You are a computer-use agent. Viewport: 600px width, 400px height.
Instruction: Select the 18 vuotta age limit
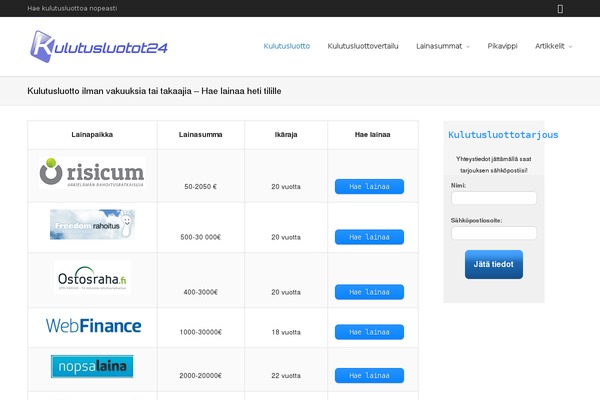(x=286, y=332)
